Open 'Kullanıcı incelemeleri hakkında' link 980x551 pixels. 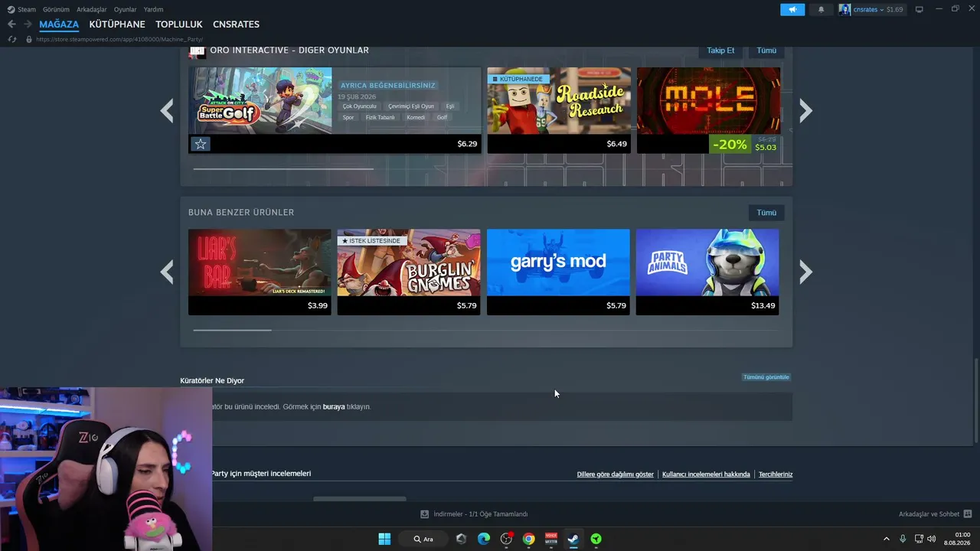coord(706,474)
